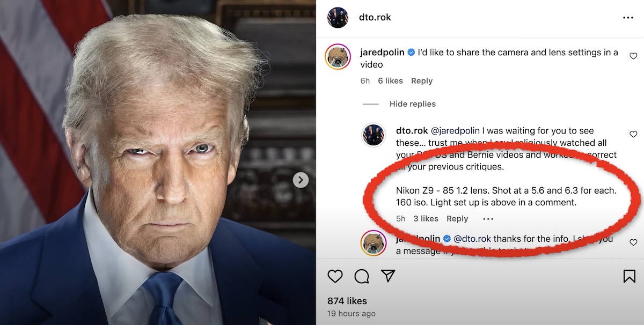
Task: Click jaredpolin's verified badge
Action: [x=411, y=52]
